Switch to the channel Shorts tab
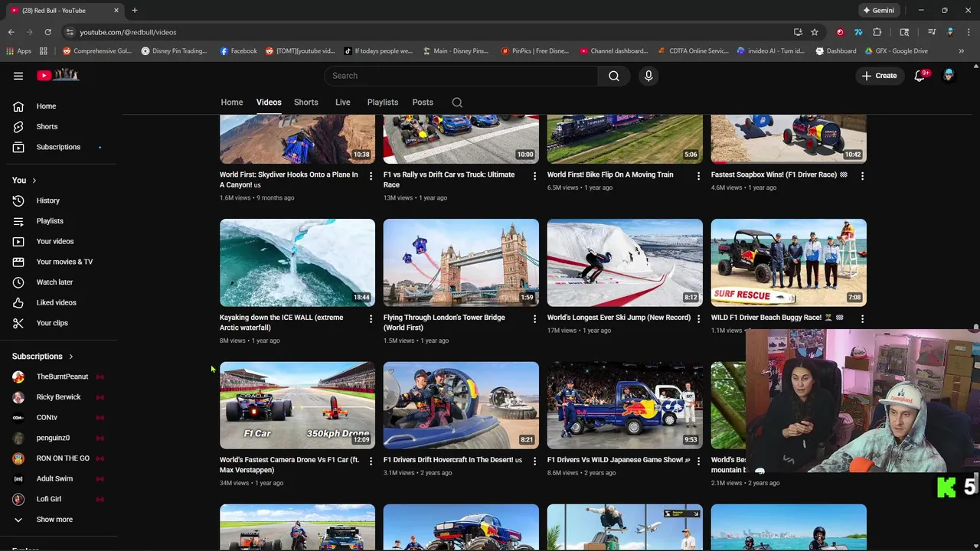The image size is (980, 551). point(306,103)
